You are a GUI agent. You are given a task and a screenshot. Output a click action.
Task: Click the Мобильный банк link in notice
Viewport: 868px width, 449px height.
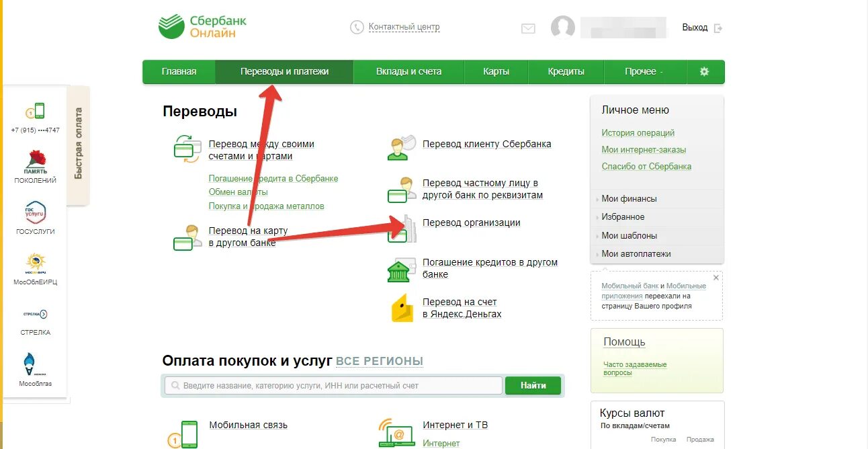[x=630, y=286]
